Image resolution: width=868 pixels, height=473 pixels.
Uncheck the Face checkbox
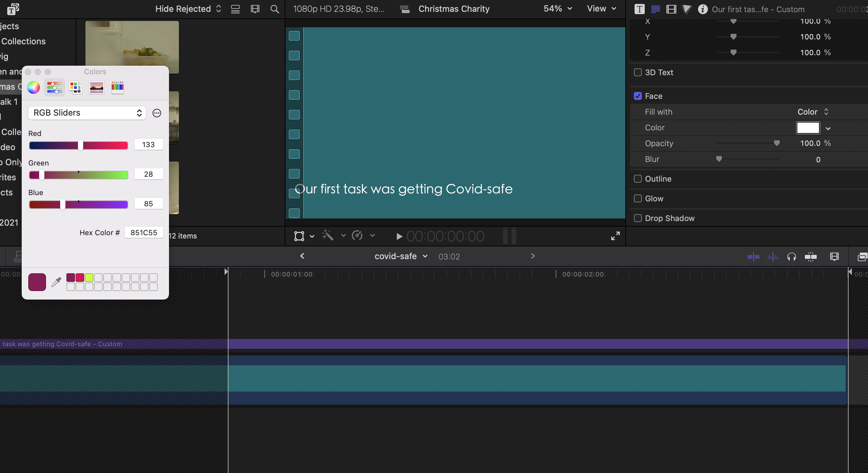638,96
